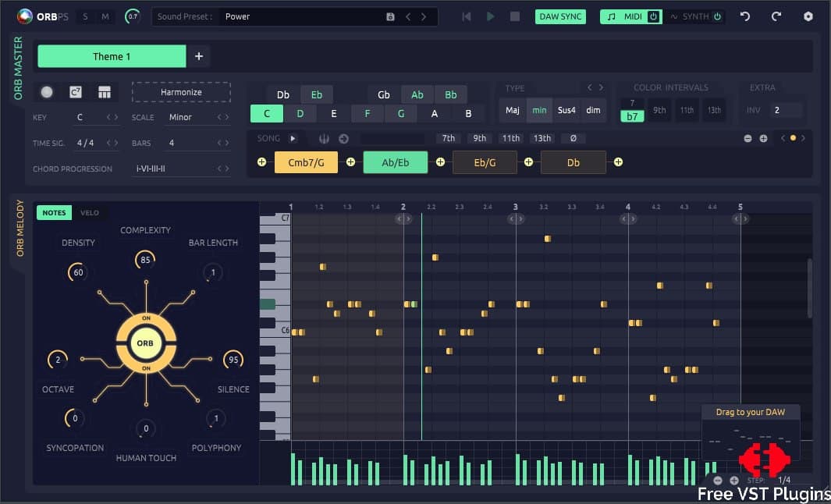Stop playback with the stop button
This screenshot has height=504, width=831.
point(515,16)
